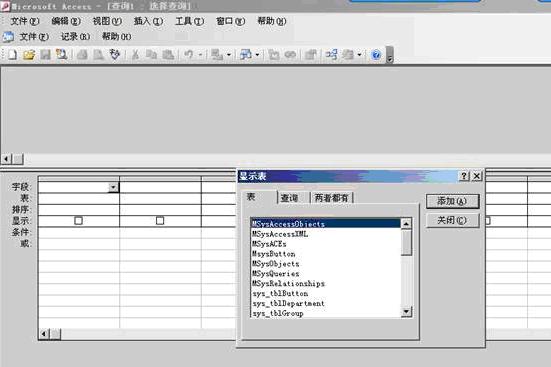Switch to the 两者都有 tab
This screenshot has width=551, height=367.
tap(331, 198)
